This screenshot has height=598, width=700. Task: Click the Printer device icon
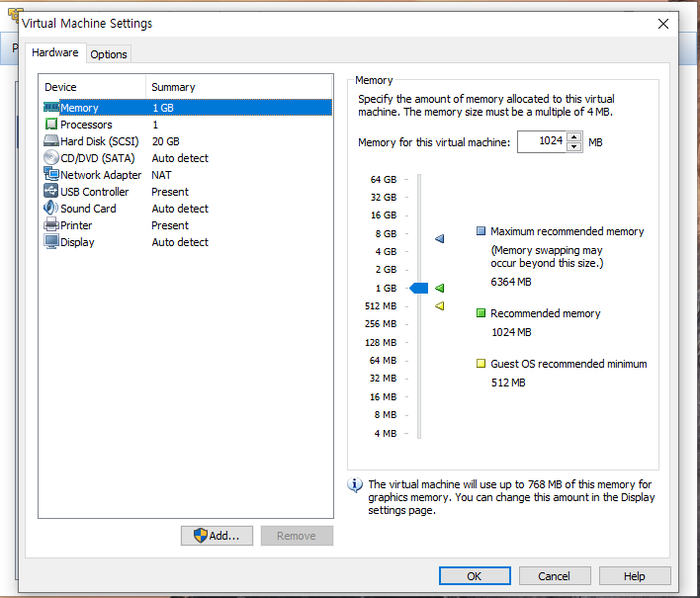tap(51, 225)
